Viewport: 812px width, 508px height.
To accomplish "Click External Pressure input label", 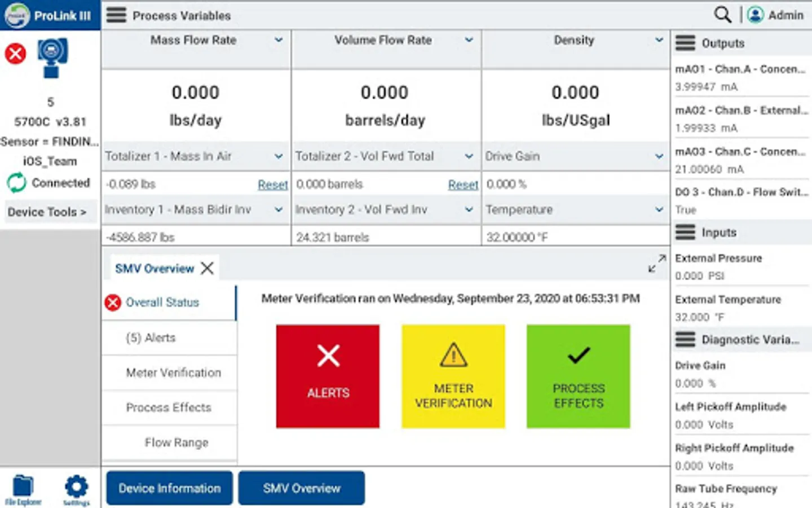I will (x=718, y=258).
